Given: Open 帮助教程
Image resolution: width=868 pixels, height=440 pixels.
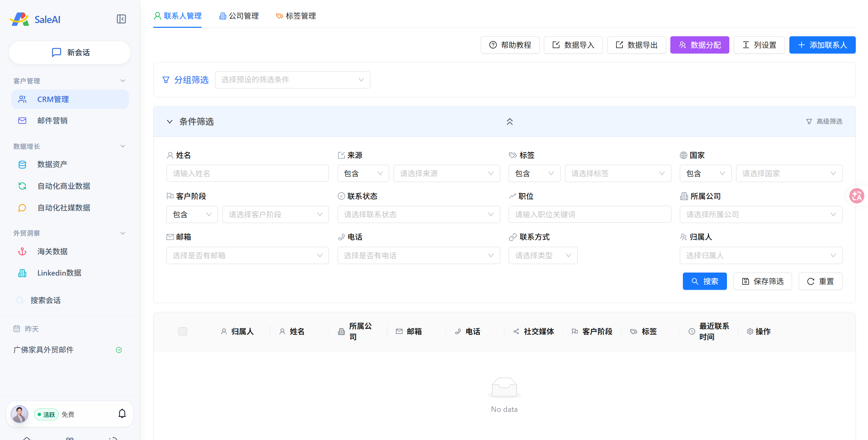Looking at the screenshot, I should (x=510, y=45).
